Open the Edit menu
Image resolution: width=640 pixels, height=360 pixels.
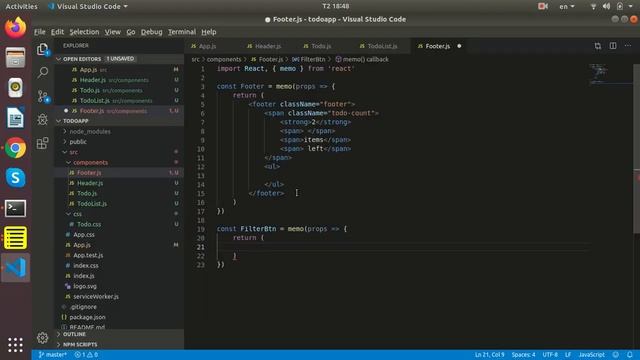coord(57,32)
